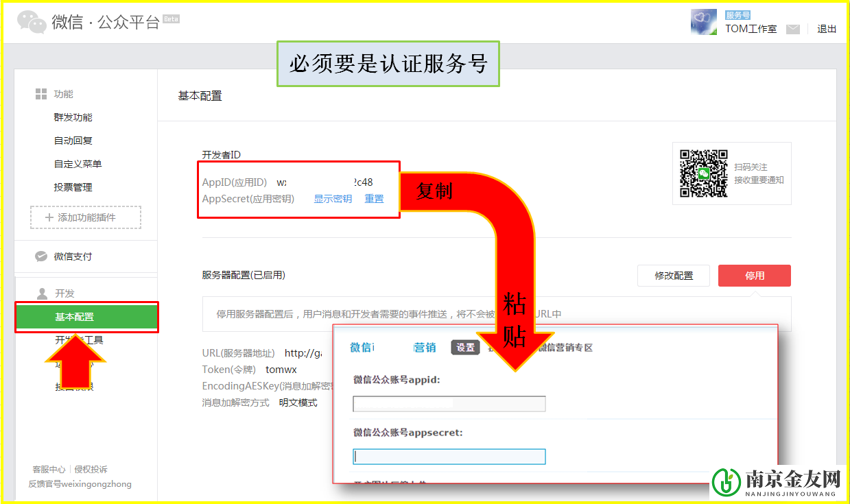The height and width of the screenshot is (504, 850).
Task: Switch to the 设置 tab
Action: coord(467,347)
